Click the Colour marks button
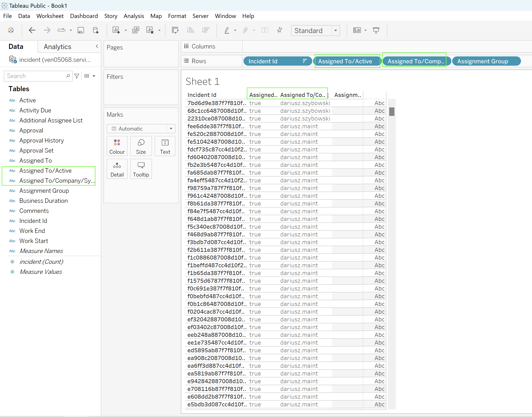The height and width of the screenshot is (417, 532). tap(117, 146)
